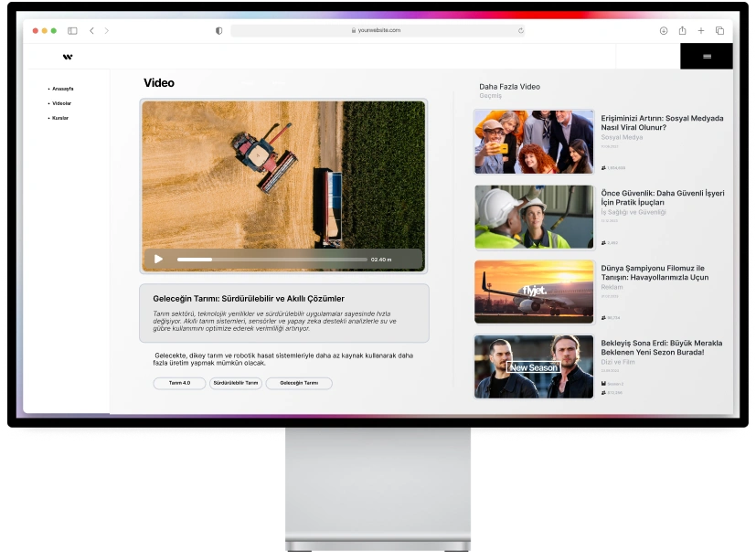
Task: Click the privacy shield icon
Action: point(218,31)
